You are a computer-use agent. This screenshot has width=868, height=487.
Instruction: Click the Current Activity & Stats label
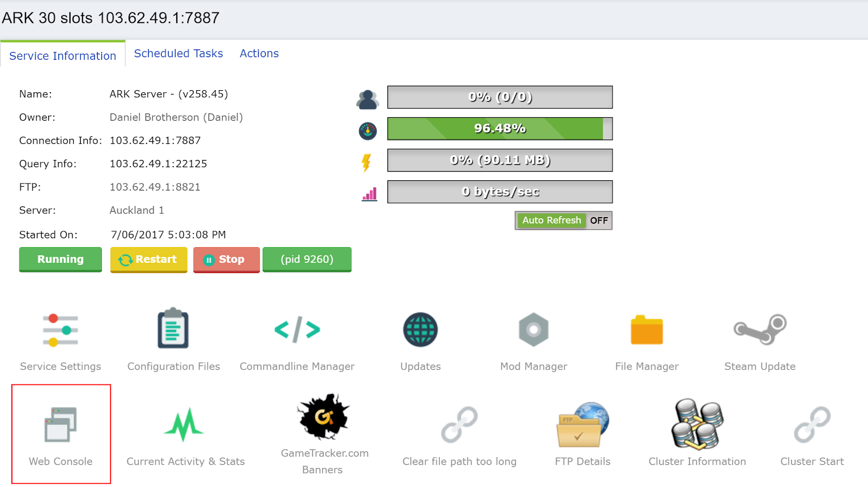[x=186, y=461]
